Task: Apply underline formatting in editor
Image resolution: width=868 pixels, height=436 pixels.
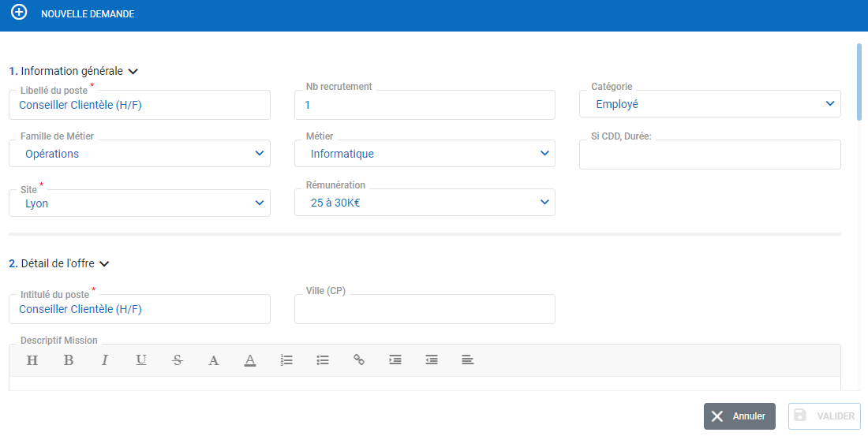Action: click(141, 360)
